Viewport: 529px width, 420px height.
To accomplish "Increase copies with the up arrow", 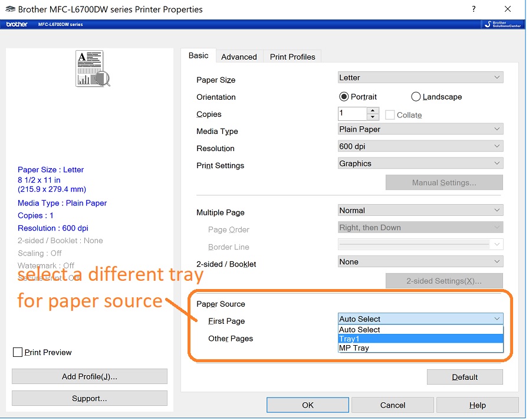I will tap(373, 110).
